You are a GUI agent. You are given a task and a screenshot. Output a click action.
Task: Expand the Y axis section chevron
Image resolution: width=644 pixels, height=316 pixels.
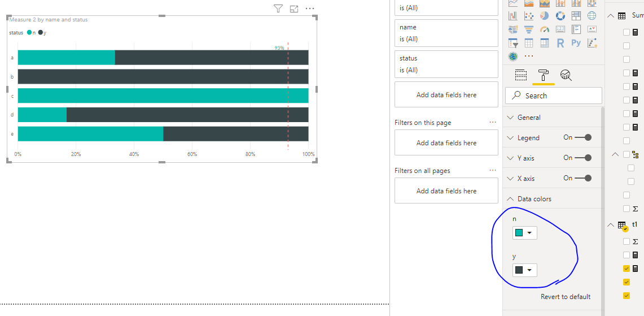coord(511,158)
